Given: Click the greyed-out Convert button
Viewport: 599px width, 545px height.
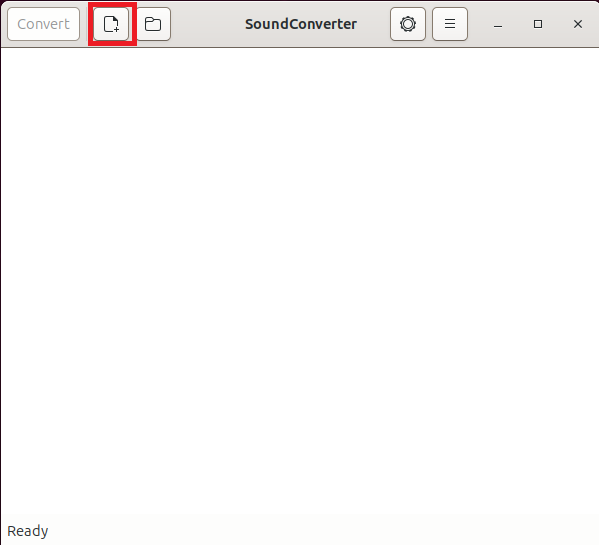Looking at the screenshot, I should point(44,24).
